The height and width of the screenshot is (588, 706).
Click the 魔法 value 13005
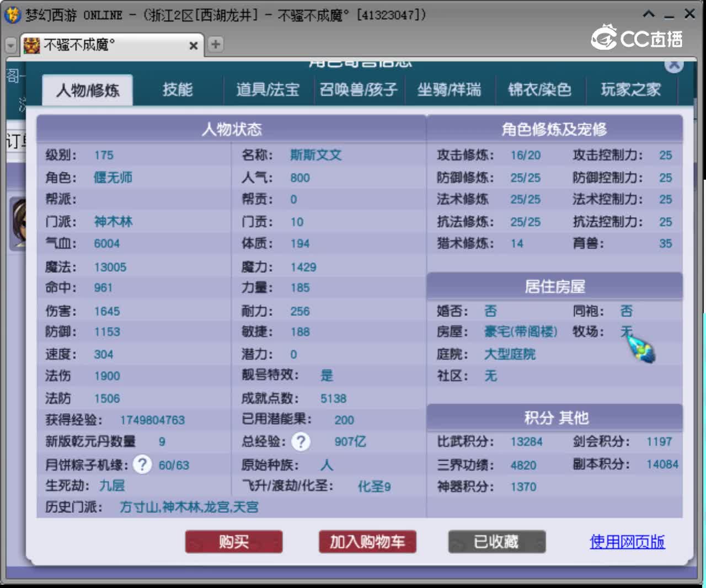[x=110, y=267]
